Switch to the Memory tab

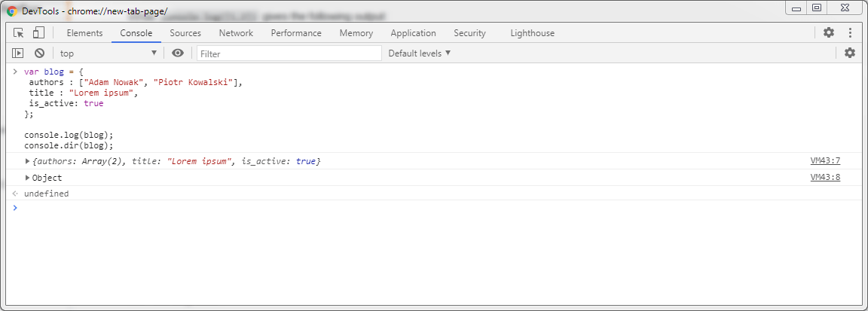point(356,33)
